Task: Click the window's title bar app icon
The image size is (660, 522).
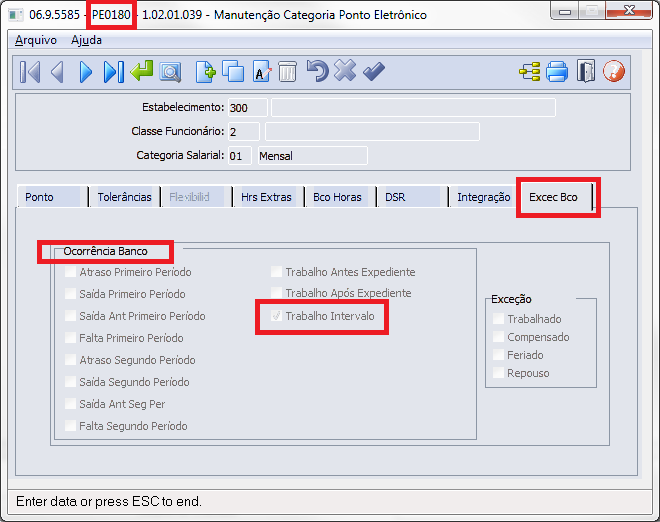Action: (x=16, y=15)
